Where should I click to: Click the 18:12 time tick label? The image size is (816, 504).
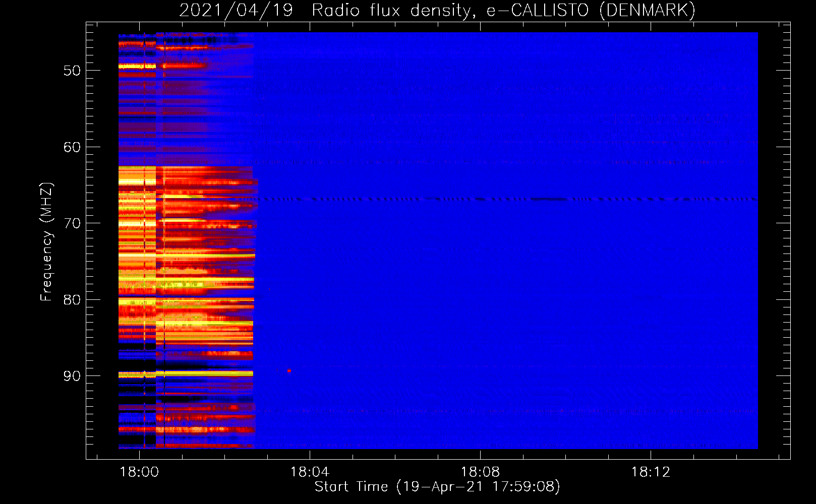[651, 472]
